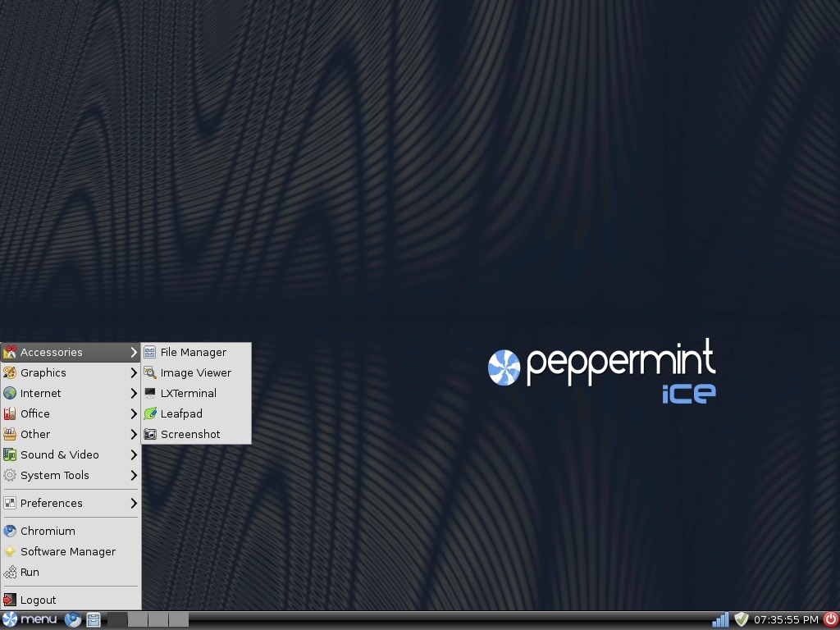Choose Logout from the menu
Viewport: 840px width, 630px height.
(x=71, y=600)
